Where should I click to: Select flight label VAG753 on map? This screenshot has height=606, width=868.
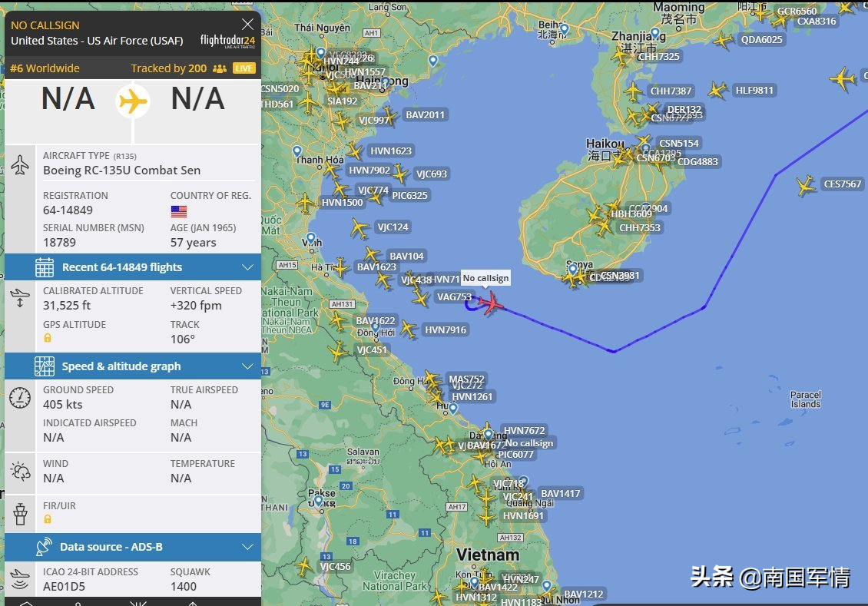click(455, 297)
